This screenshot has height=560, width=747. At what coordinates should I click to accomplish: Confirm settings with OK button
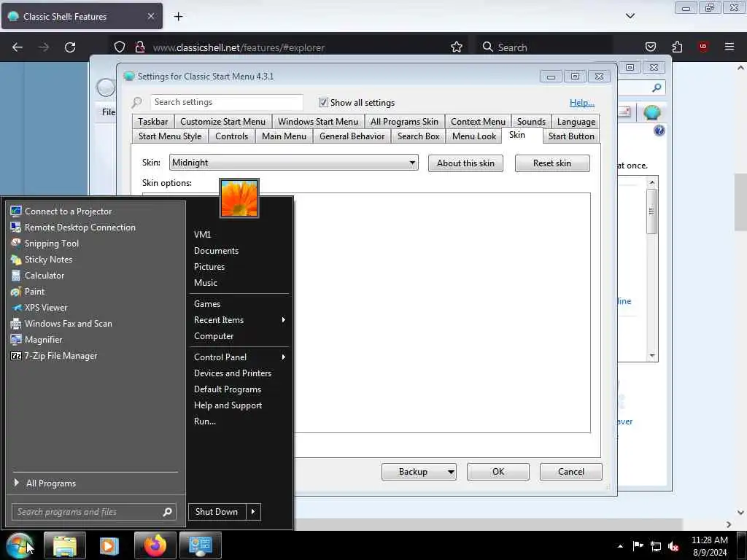click(x=498, y=472)
